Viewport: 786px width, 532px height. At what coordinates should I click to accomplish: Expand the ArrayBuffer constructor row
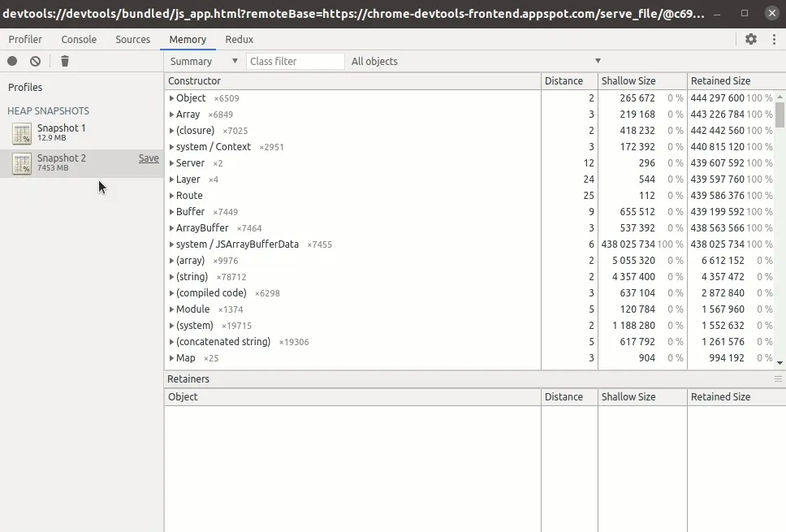(x=171, y=228)
